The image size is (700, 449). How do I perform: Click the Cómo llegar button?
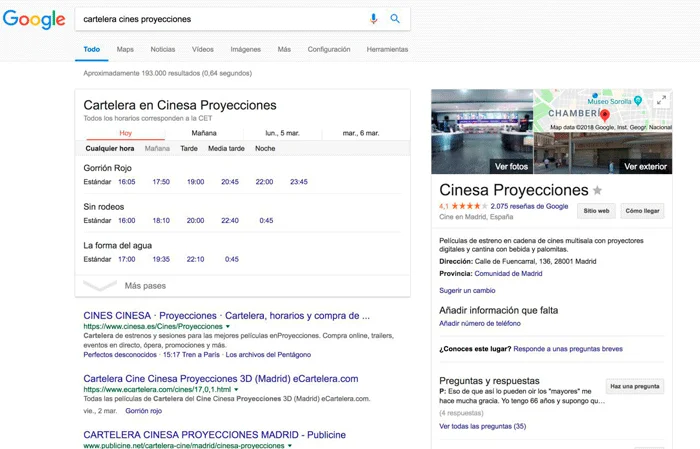tap(642, 211)
